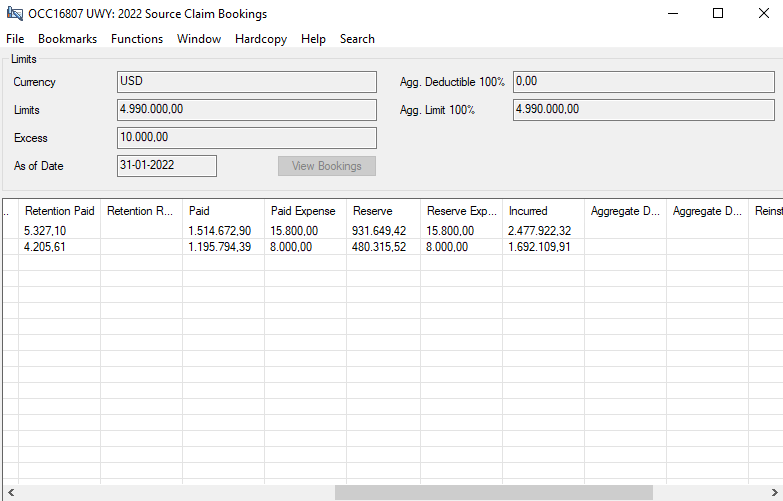Viewport: 783px width, 501px height.
Task: Click the Agg. Deductible 100% field
Action: (644, 82)
